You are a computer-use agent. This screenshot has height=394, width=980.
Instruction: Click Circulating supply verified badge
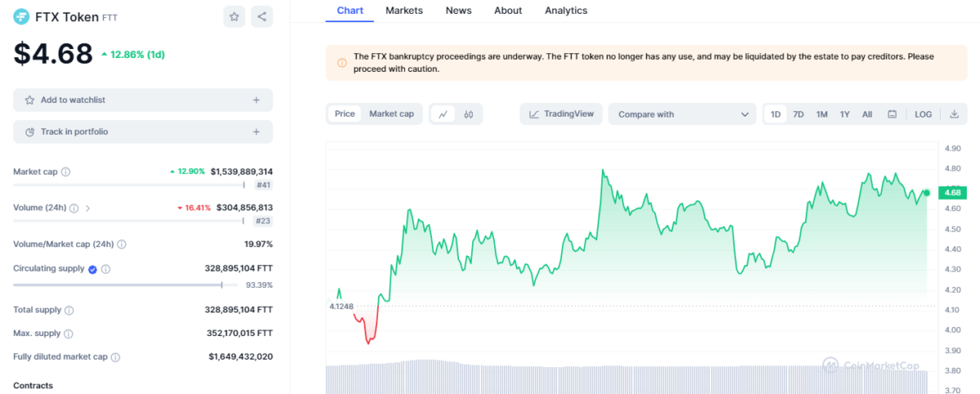(92, 269)
